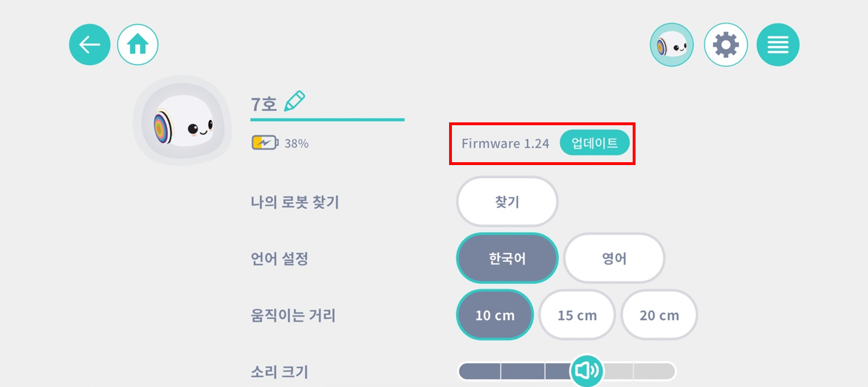This screenshot has height=387, width=868.
Task: Edit robot name with the pencil icon
Action: click(x=294, y=101)
